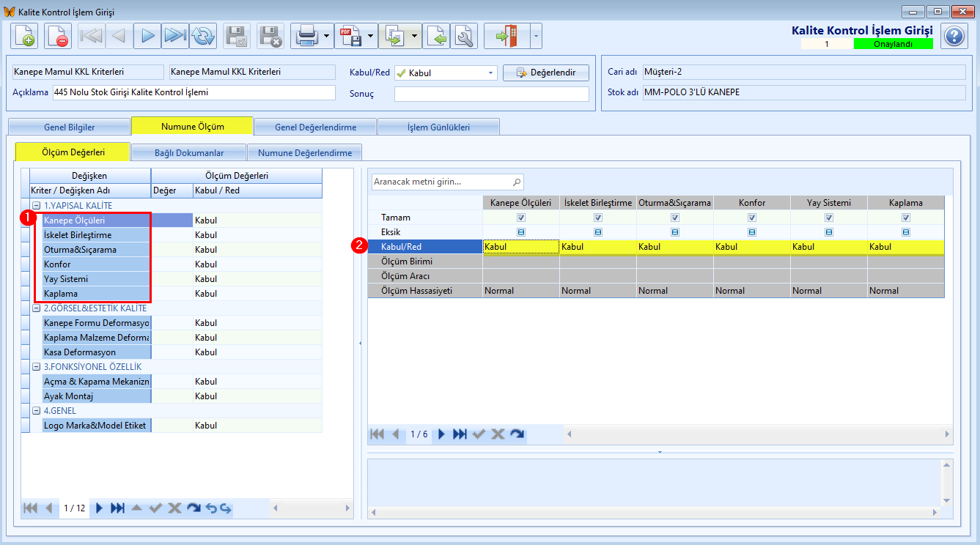The height and width of the screenshot is (545, 980).
Task: Go to next record in main toolbar
Action: (147, 35)
